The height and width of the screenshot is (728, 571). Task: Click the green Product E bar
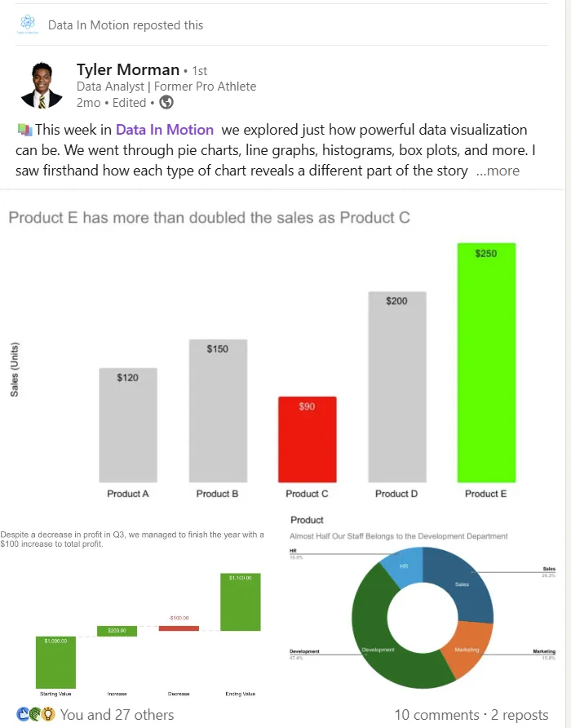point(486,362)
